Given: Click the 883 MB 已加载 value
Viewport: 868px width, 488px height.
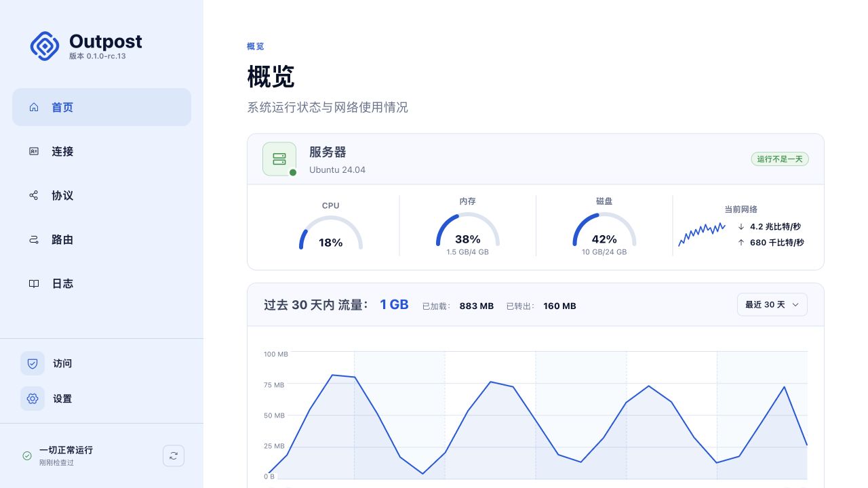Looking at the screenshot, I should point(477,306).
